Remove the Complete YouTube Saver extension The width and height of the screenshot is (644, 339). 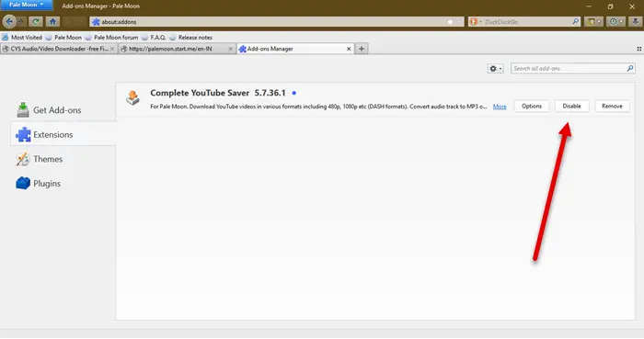coord(612,107)
